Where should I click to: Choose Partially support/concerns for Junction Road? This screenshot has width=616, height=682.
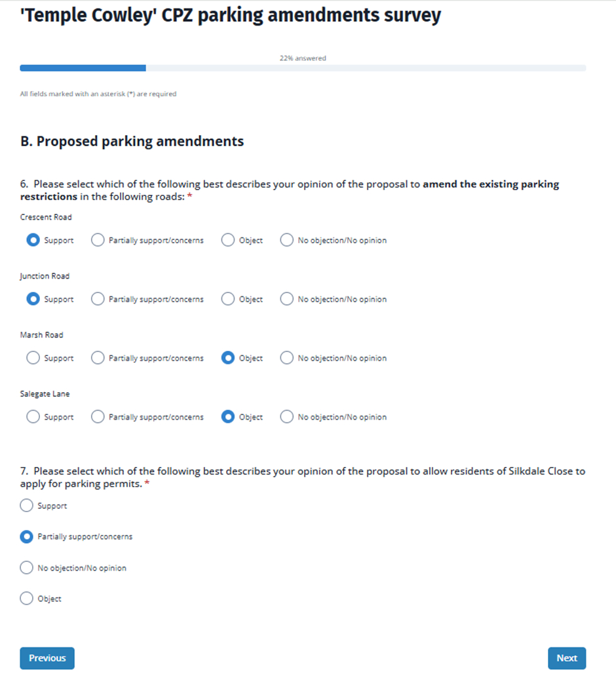pos(98,299)
